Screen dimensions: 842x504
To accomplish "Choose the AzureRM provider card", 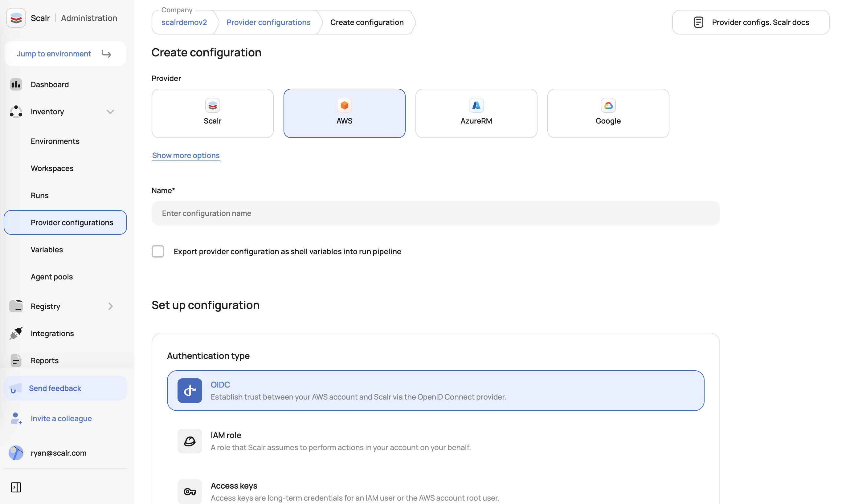I will point(476,113).
